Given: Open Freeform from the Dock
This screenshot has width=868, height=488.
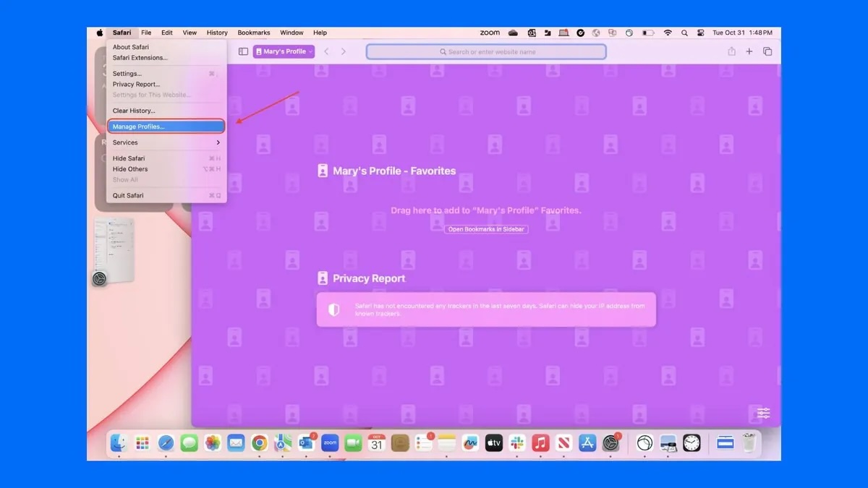Looking at the screenshot, I should click(470, 443).
